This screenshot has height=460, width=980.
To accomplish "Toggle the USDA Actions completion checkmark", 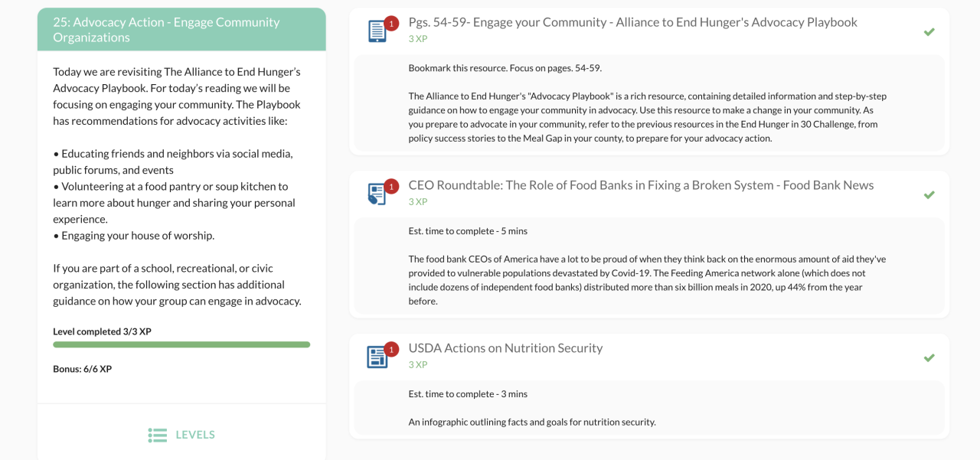I will click(x=929, y=358).
